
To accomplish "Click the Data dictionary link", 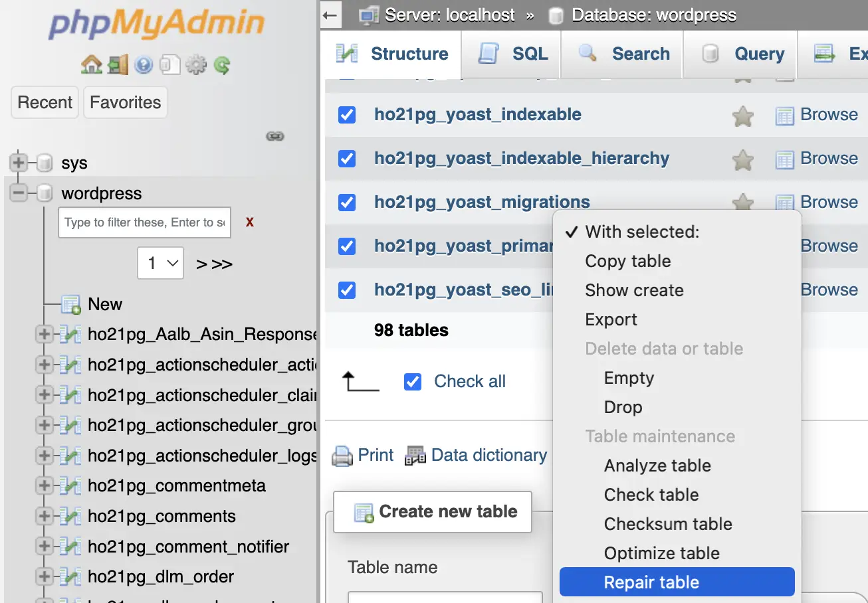I will tap(489, 456).
